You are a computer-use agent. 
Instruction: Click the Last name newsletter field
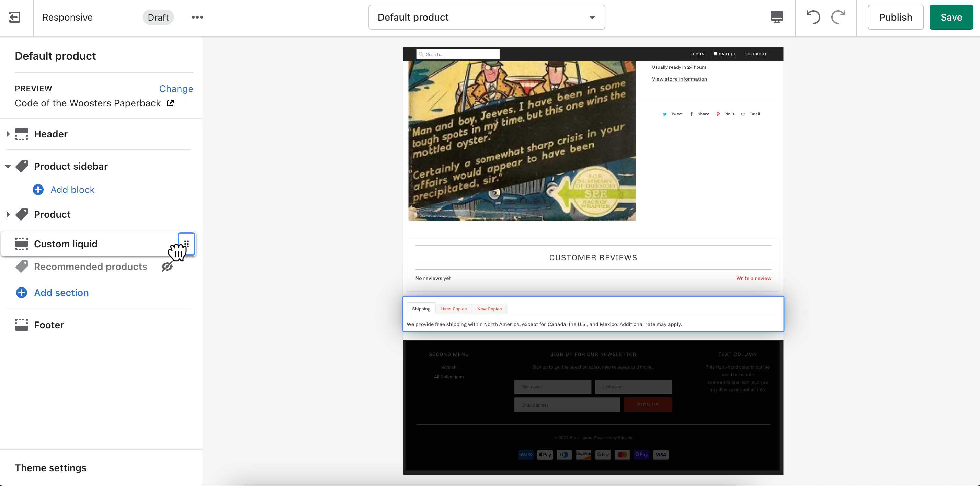click(x=633, y=387)
